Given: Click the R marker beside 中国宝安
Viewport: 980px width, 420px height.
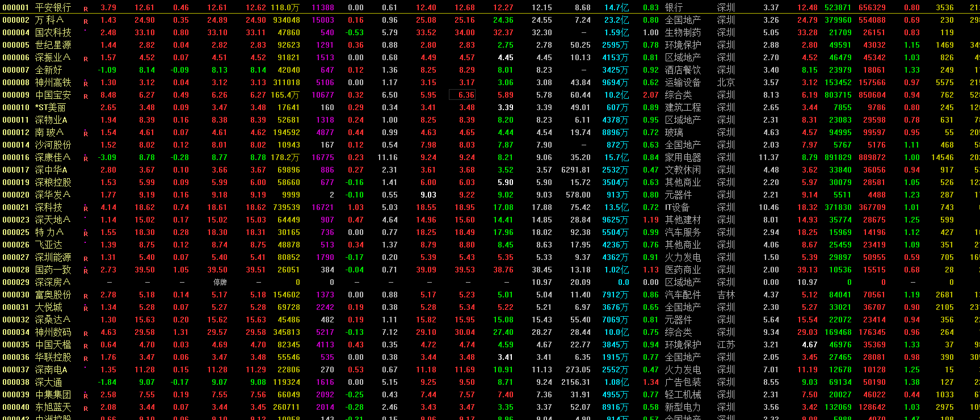Looking at the screenshot, I should click(x=86, y=96).
